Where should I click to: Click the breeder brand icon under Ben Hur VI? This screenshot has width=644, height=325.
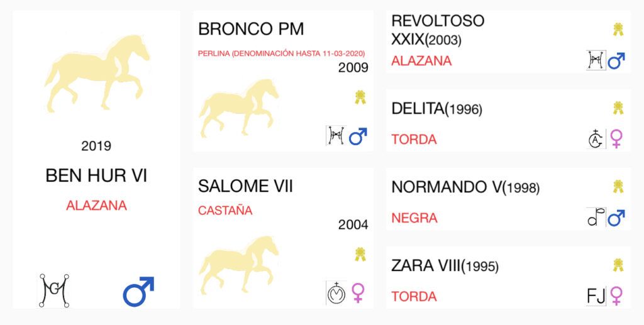(54, 290)
